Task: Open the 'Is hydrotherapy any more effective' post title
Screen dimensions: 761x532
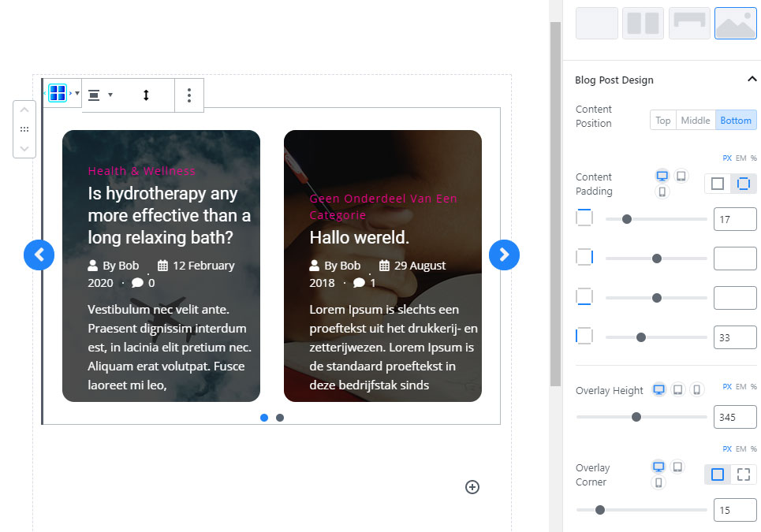Action: (x=170, y=215)
